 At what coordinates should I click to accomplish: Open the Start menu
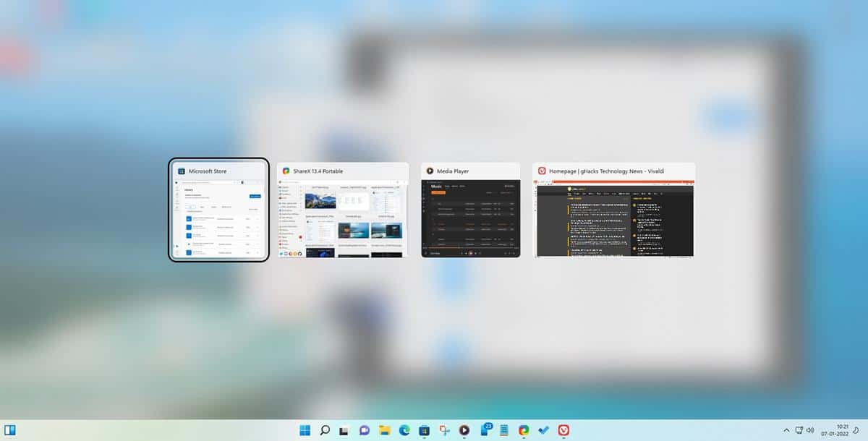(x=305, y=429)
